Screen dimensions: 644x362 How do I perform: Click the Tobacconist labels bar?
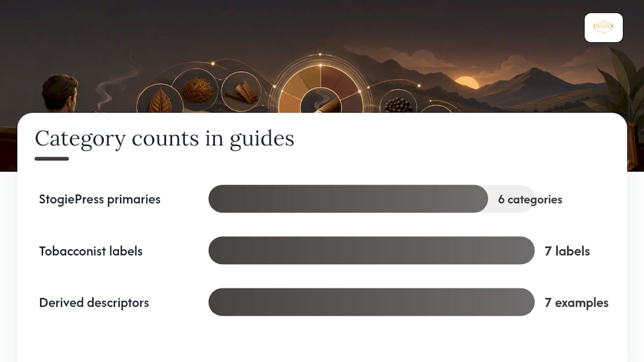371,250
